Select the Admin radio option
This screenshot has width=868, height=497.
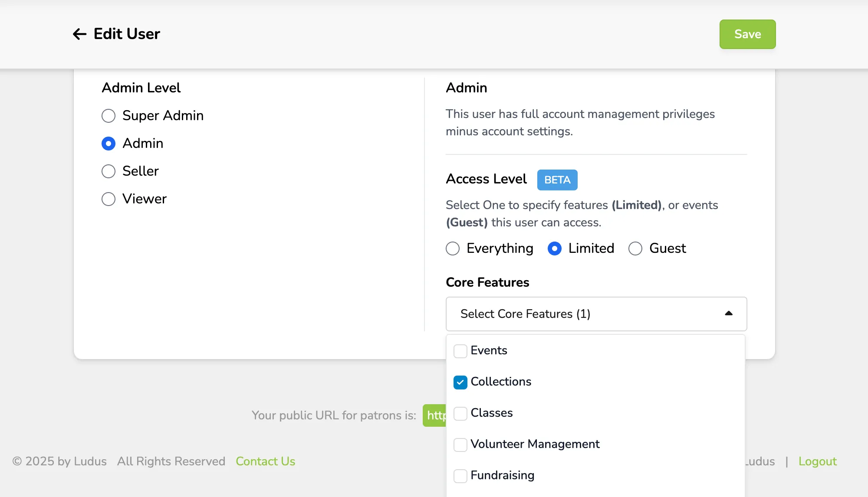108,144
